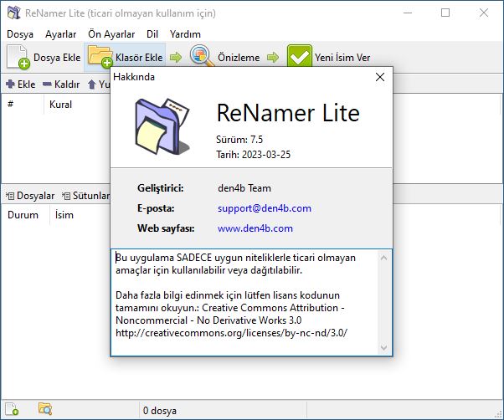Viewport: 504px width, 420px height.
Task: Click the Yeni İsim Ver label text
Action: [342, 58]
